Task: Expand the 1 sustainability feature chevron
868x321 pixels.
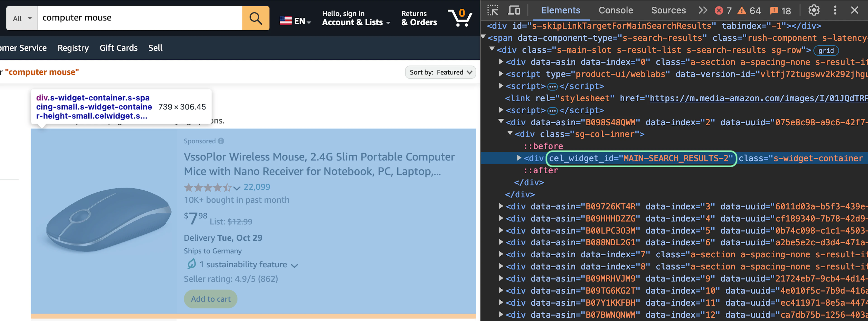Action: click(x=294, y=266)
